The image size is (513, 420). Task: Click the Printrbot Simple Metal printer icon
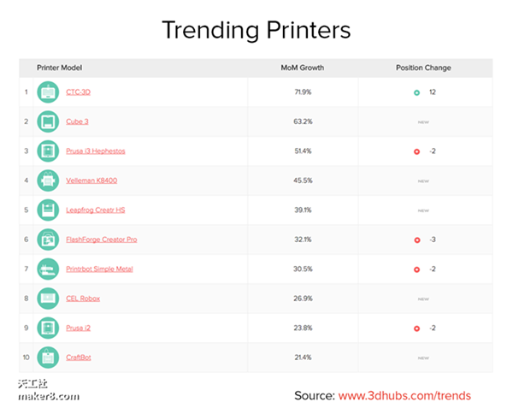[x=48, y=269]
